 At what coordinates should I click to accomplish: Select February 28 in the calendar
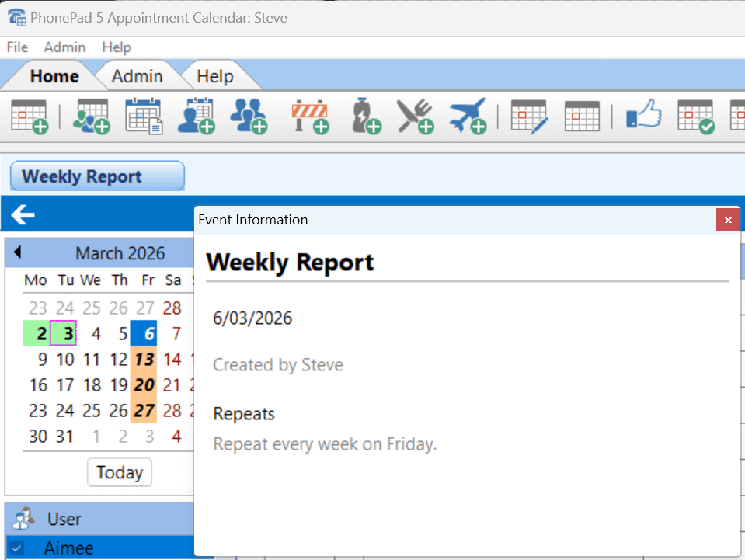[172, 308]
